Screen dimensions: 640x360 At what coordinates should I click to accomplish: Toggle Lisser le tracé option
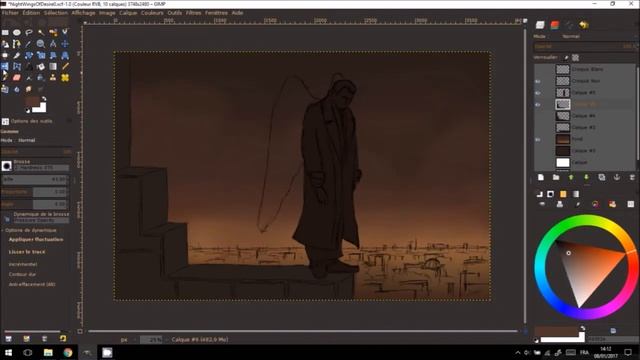click(27, 252)
